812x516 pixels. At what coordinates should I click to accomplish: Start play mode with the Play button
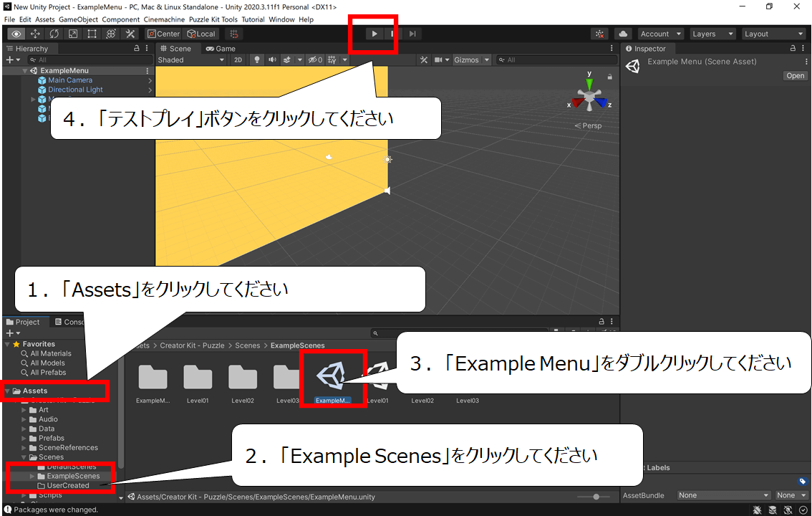pyautogui.click(x=374, y=34)
